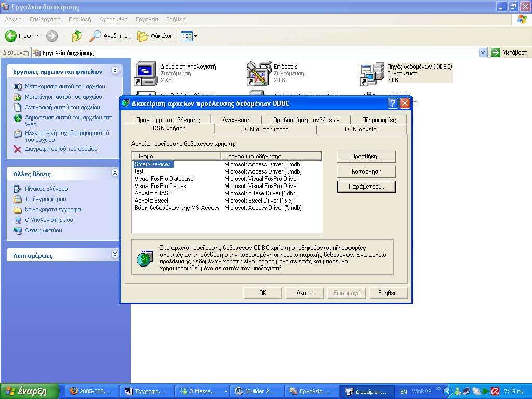The width and height of the screenshot is (532, 399).
Task: Switch to Προγράμματα οδήγησης tab
Action: click(168, 120)
